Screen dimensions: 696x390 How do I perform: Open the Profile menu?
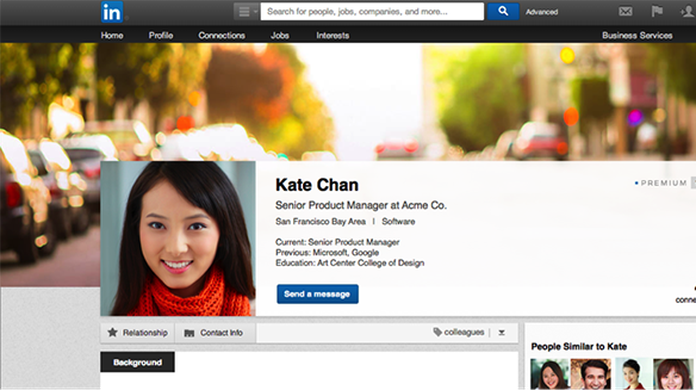[x=161, y=35]
